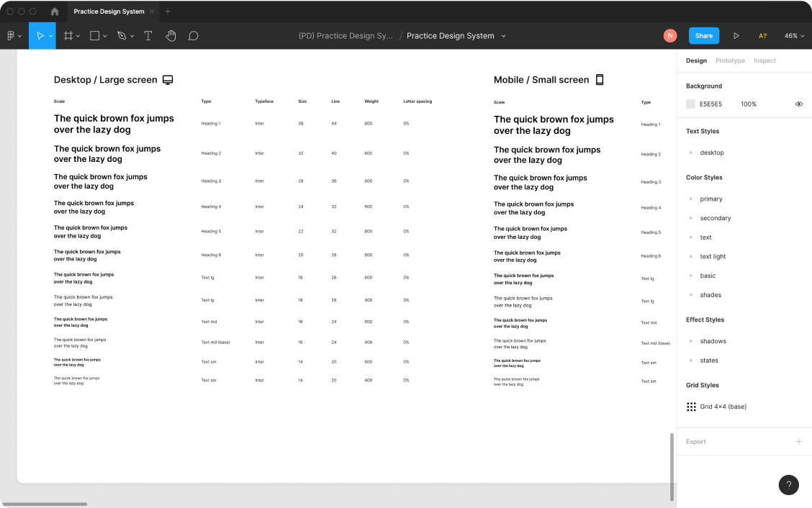This screenshot has width=812, height=508.
Task: Select the Move tool in the toolbar
Action: point(41,35)
